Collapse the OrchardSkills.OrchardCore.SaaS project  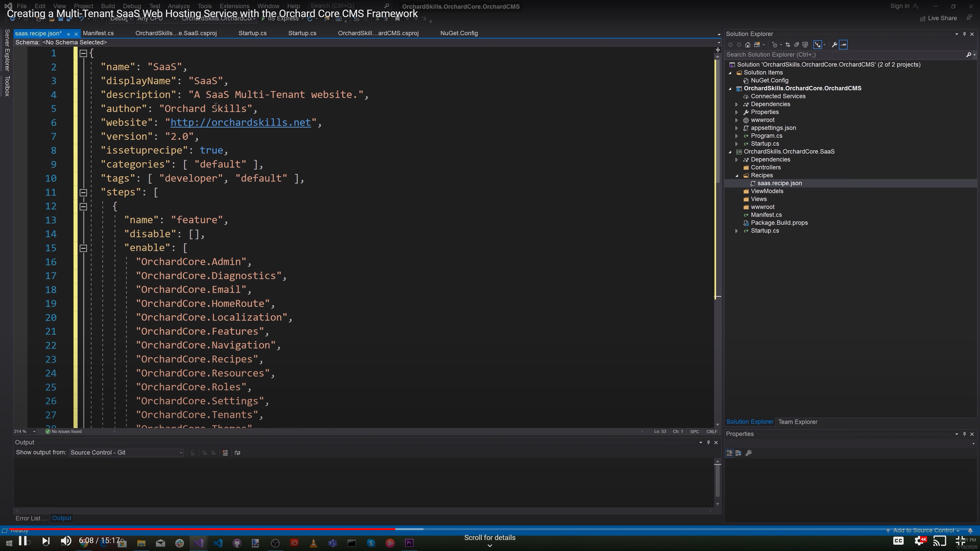click(730, 152)
